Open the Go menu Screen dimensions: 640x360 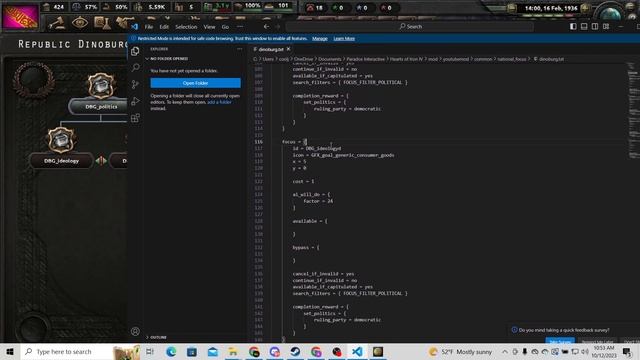click(x=225, y=27)
